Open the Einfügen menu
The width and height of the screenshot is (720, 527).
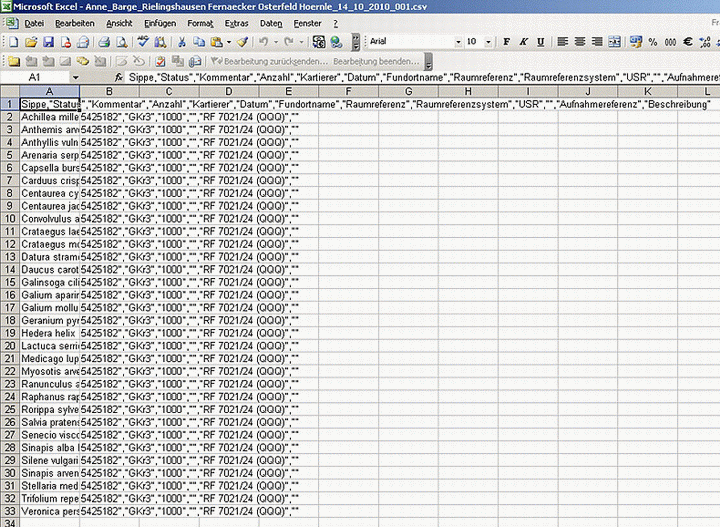160,23
